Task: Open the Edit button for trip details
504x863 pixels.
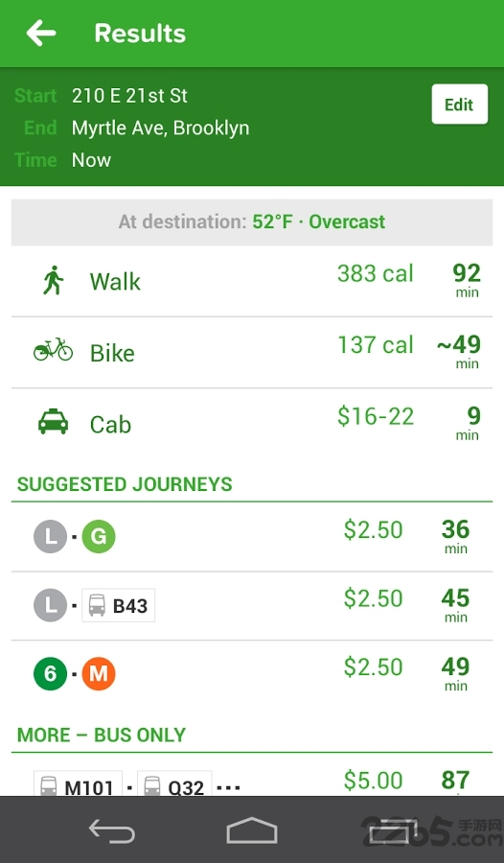Action: click(459, 104)
